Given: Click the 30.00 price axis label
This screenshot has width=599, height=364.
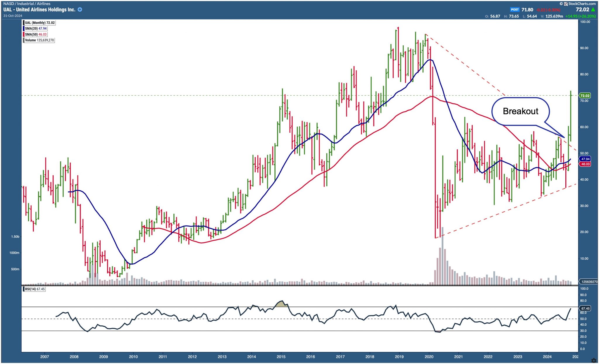Looking at the screenshot, I should pyautogui.click(x=584, y=206).
